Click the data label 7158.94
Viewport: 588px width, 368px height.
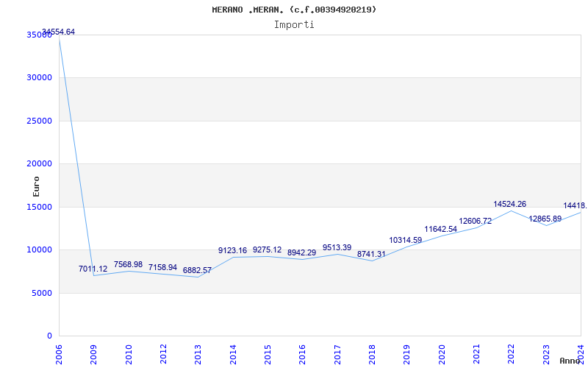click(x=162, y=267)
